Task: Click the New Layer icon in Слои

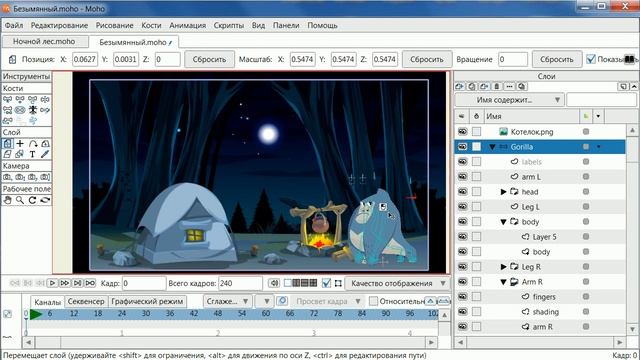Action: 460,87
